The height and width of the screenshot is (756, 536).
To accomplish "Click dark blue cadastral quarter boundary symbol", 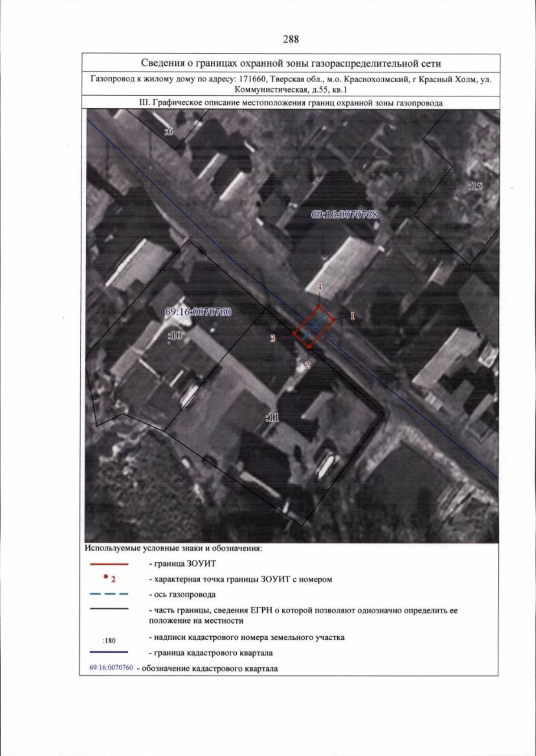I will [x=109, y=652].
